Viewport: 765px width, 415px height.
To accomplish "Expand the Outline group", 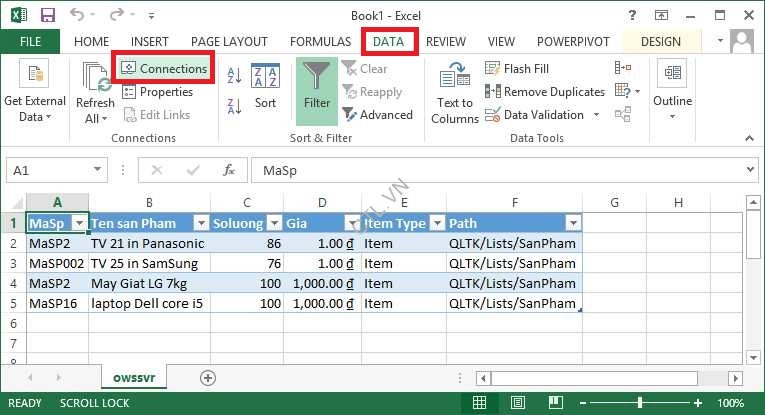I will point(672,91).
